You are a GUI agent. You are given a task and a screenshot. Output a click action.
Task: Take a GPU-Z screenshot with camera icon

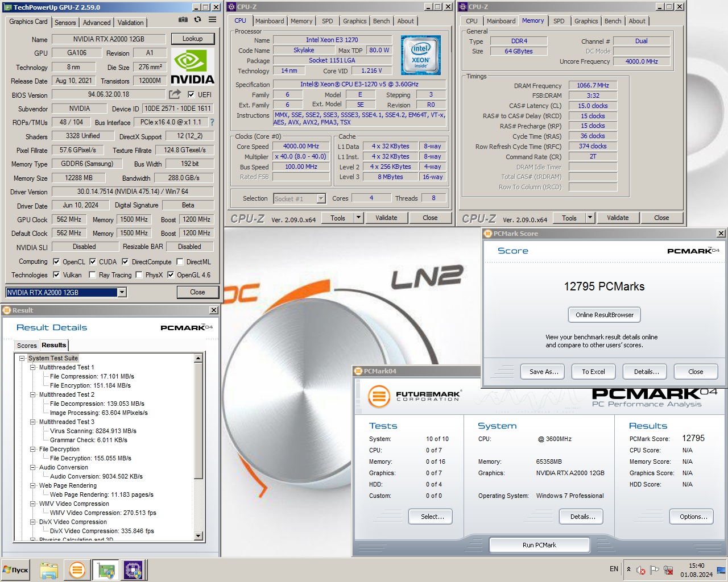[x=183, y=20]
